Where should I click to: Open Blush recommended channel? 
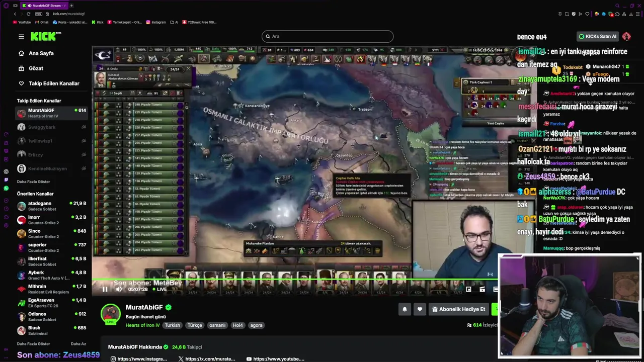coord(51,330)
